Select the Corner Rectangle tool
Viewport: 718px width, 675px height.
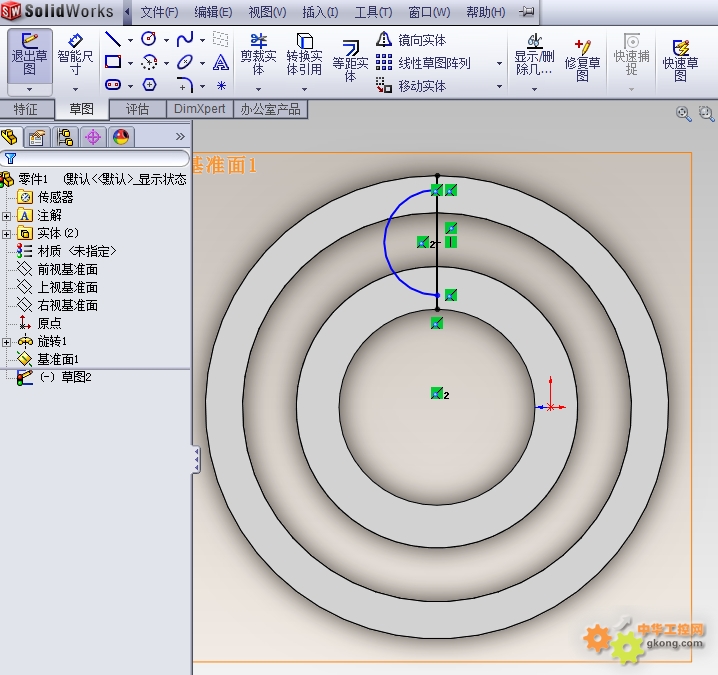click(113, 62)
